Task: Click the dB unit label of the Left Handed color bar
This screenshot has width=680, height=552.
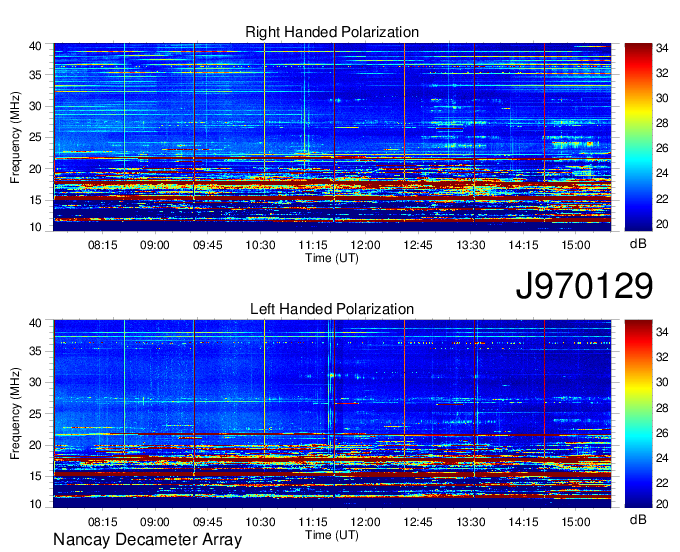Action: click(638, 519)
